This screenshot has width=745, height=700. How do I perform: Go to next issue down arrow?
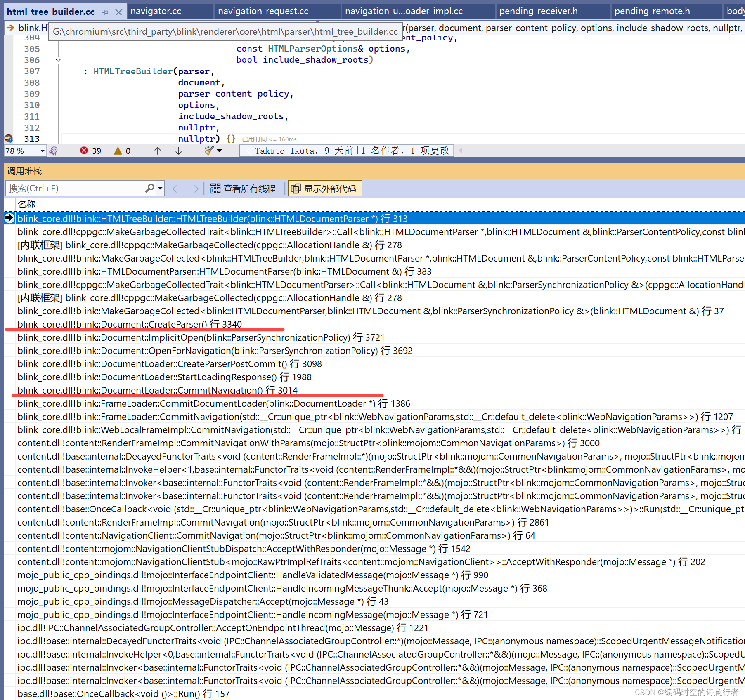[178, 151]
